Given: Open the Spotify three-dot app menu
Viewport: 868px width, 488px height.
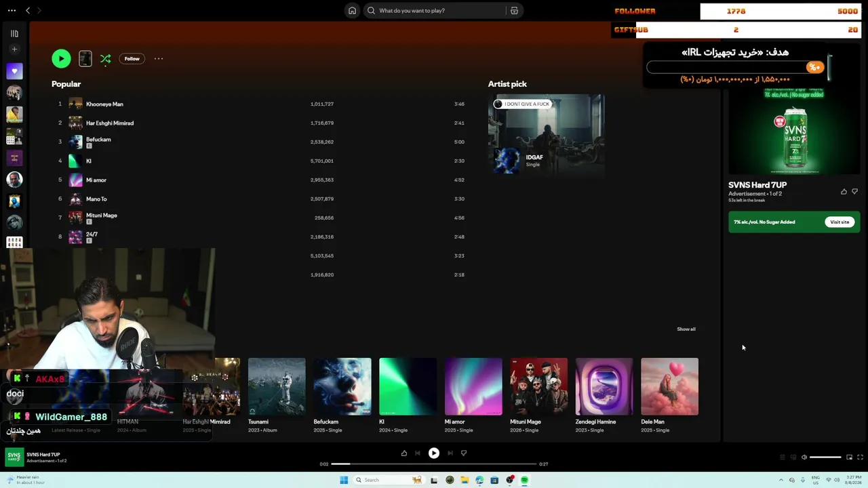Looking at the screenshot, I should 12,11.
